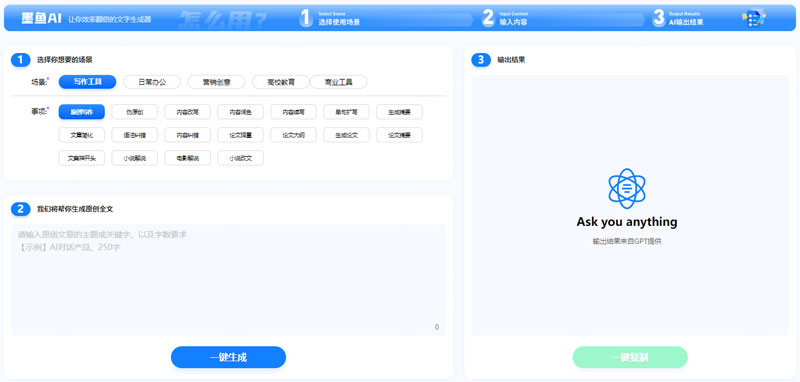Choose the 营销创意 scene option
Screen dimensions: 800x382
click(216, 82)
